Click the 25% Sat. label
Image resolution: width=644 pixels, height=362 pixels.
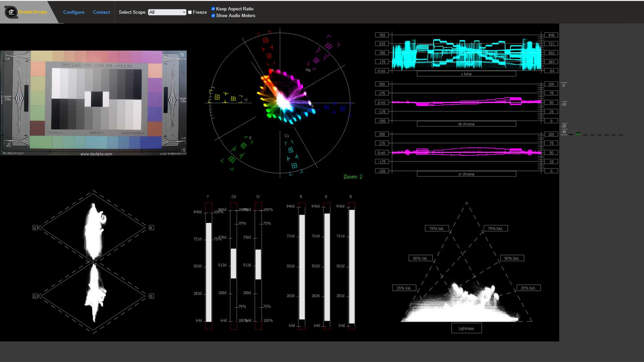coord(528,288)
